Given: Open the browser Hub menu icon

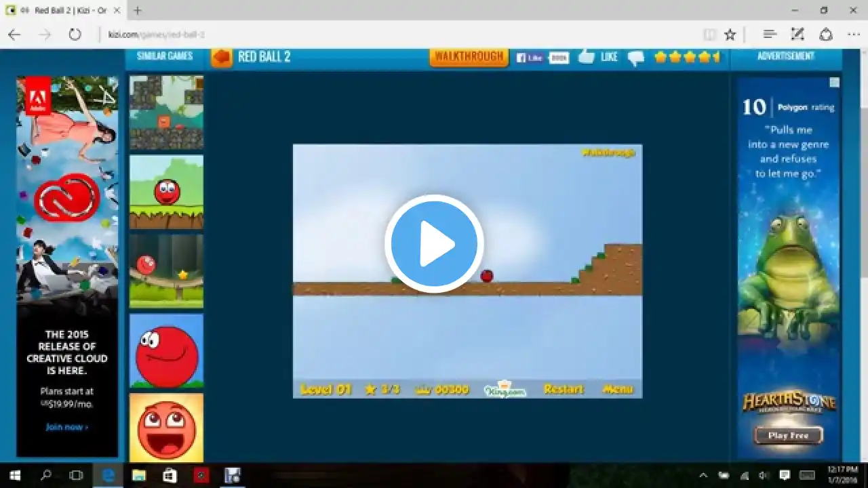Looking at the screenshot, I should coord(769,35).
